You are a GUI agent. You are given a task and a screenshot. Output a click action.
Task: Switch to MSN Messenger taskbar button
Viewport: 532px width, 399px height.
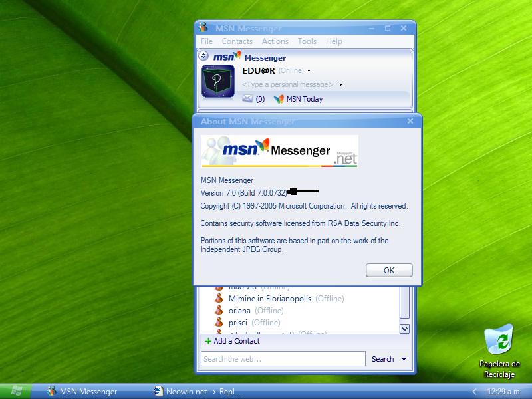pyautogui.click(x=83, y=392)
